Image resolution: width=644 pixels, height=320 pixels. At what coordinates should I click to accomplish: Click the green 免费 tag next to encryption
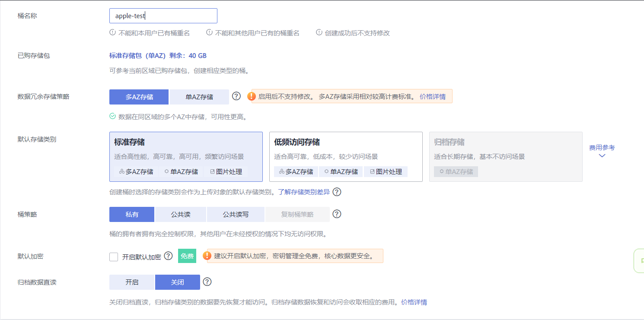pos(187,256)
